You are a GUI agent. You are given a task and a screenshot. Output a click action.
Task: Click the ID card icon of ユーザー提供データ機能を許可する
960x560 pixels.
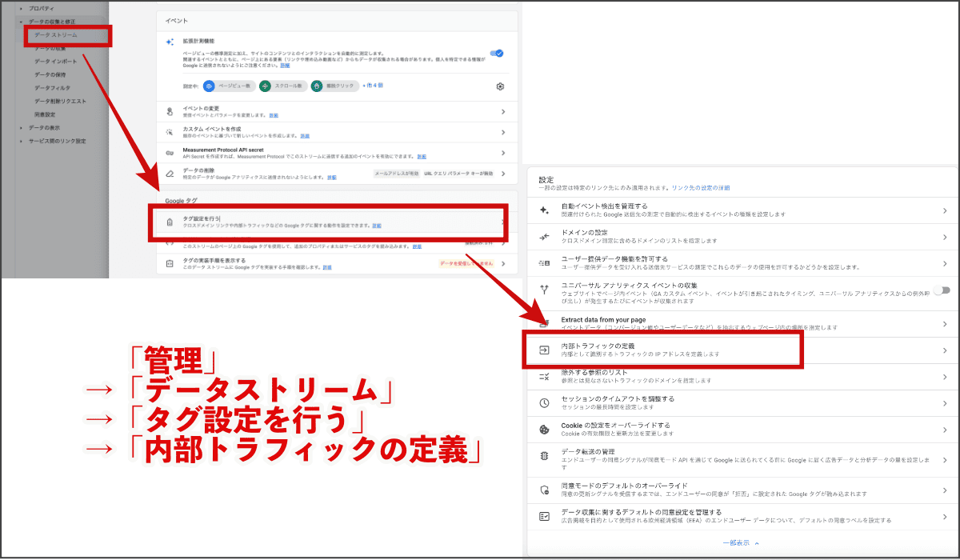[x=544, y=263]
